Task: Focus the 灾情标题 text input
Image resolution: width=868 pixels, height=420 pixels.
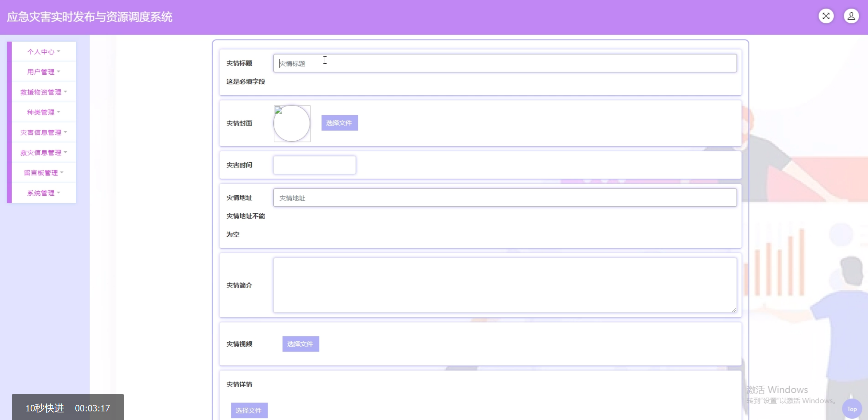Action: [504, 63]
